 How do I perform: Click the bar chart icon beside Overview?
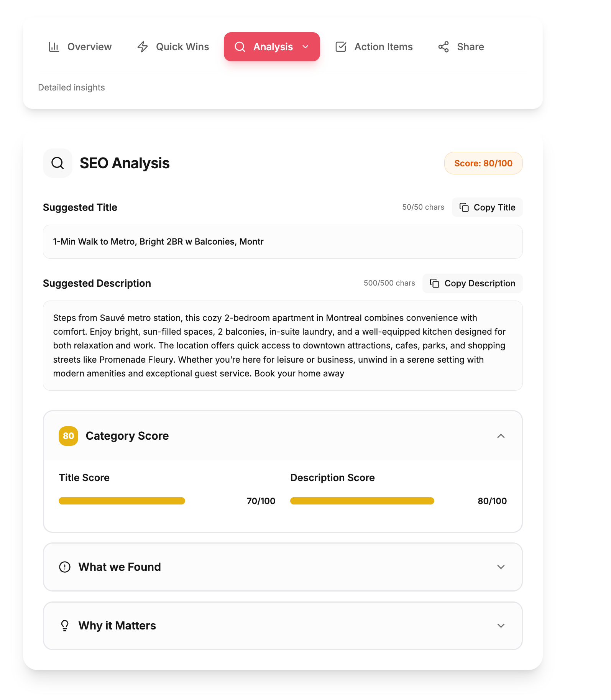[53, 47]
